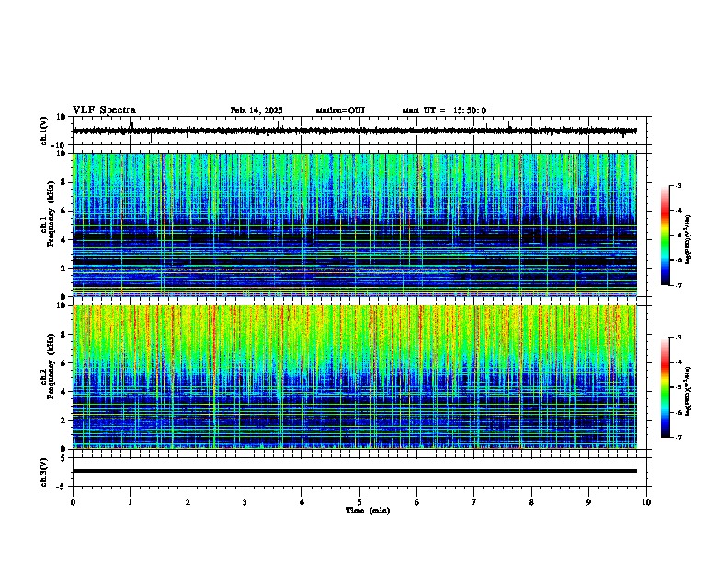
Task: Click the "VLF Spectra" plot title
Action: pyautogui.click(x=104, y=110)
